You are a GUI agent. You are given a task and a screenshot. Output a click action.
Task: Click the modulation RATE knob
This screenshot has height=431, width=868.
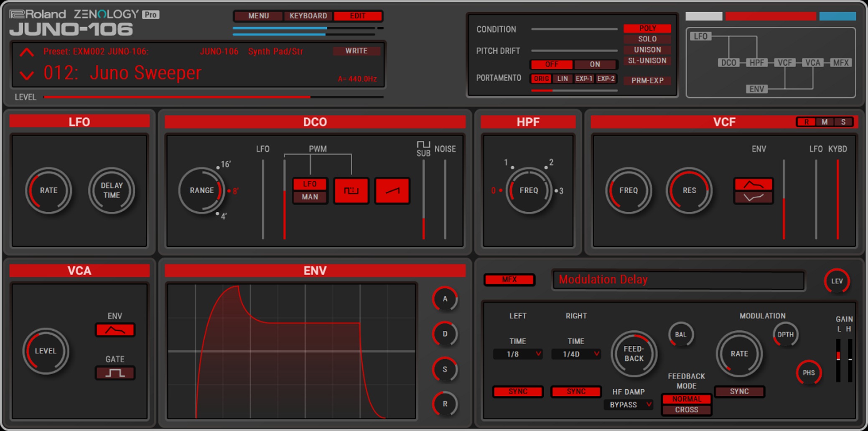pyautogui.click(x=739, y=354)
